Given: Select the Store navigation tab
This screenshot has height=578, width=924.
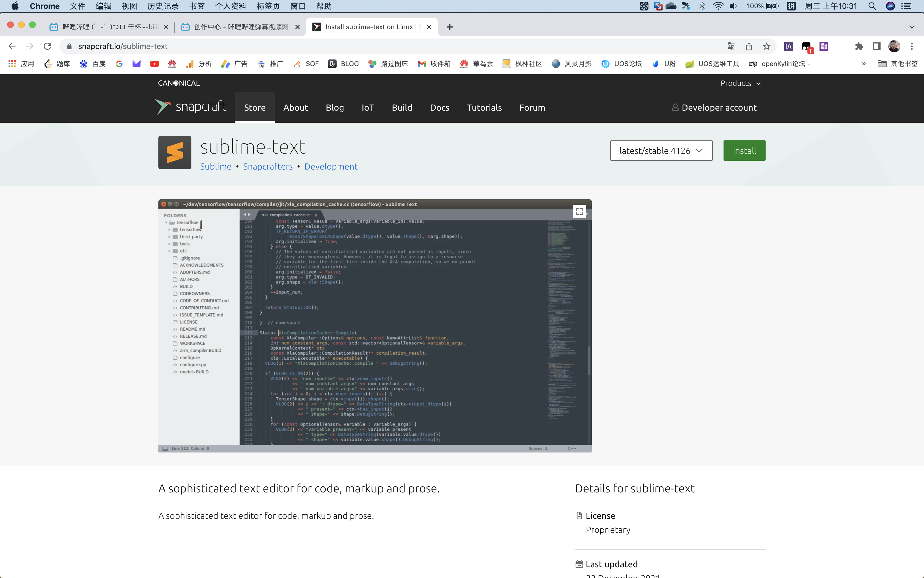Looking at the screenshot, I should tap(255, 107).
